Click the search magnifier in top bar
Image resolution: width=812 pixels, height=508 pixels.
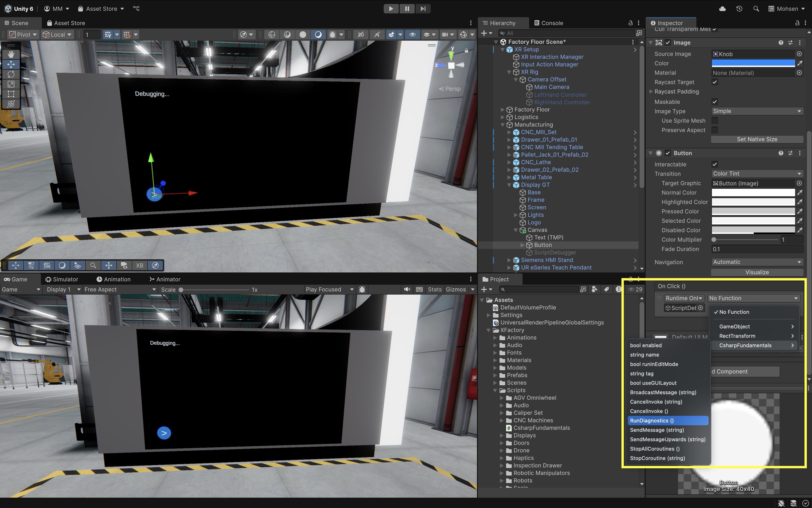click(x=756, y=9)
